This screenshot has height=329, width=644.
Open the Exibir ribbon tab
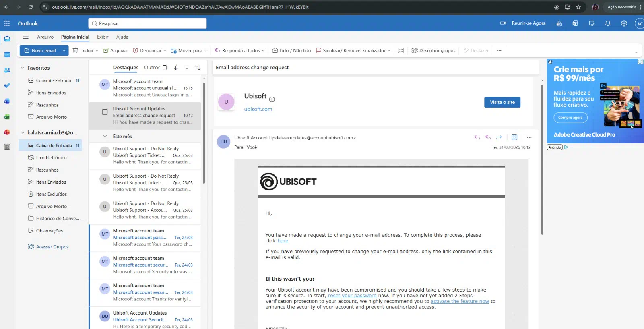pos(103,37)
